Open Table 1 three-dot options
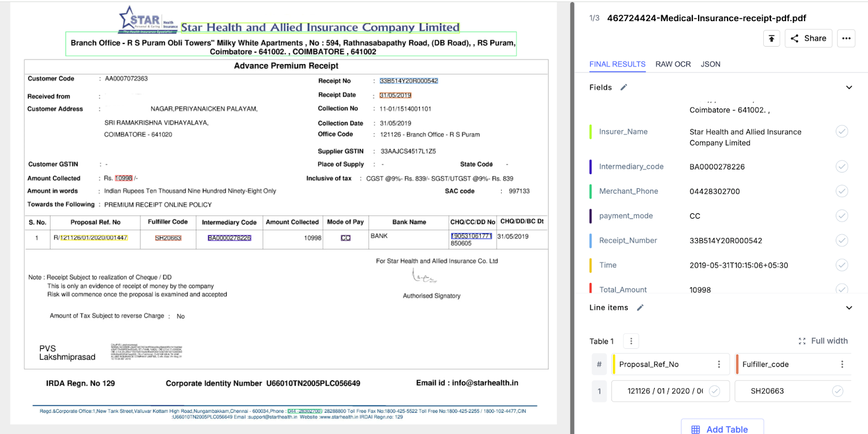Viewport: 868px width, 434px height. point(631,341)
